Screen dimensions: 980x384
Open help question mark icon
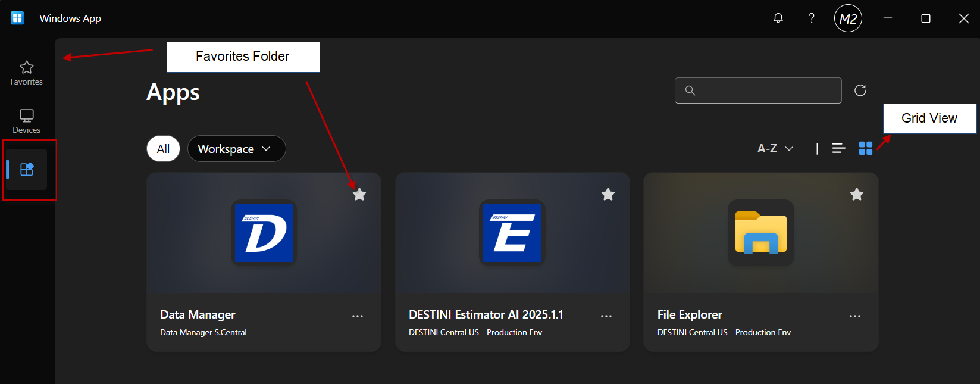pos(812,18)
